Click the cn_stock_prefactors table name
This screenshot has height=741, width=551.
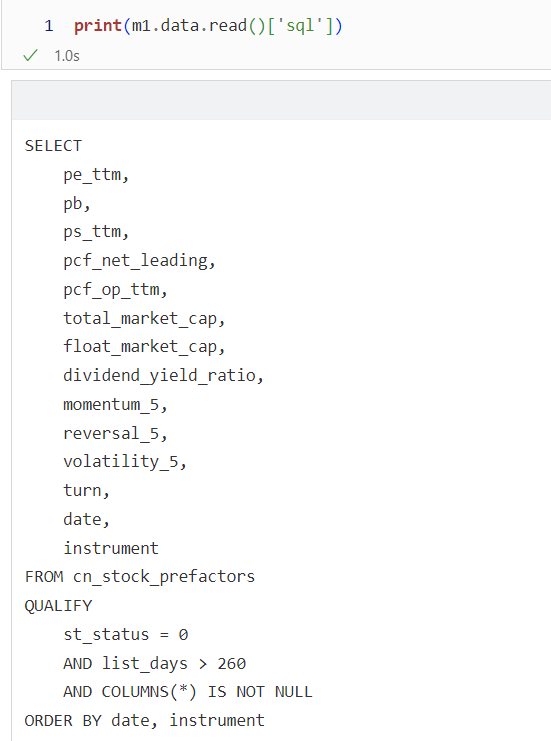click(x=164, y=577)
